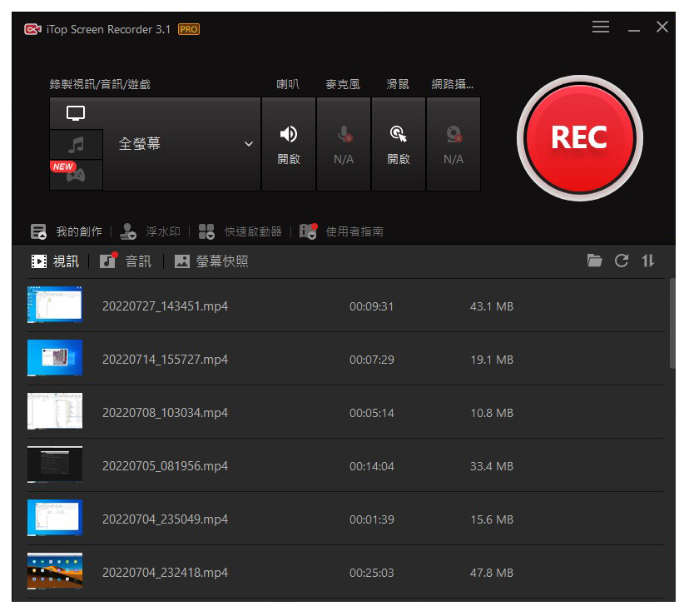Select file name 20220714_155727.mp4
Viewport: 689px width, 616px height.
(x=166, y=360)
